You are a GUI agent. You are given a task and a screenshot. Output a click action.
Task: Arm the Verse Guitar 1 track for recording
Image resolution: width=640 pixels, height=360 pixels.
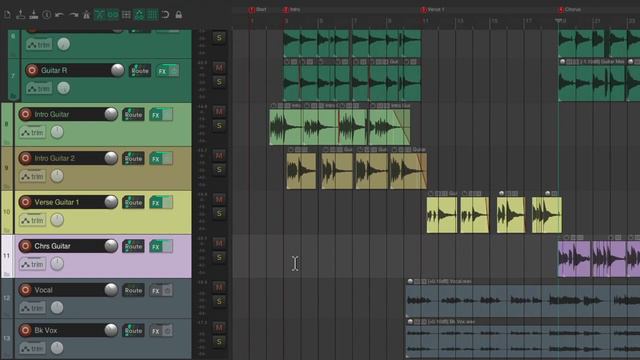[x=25, y=202]
